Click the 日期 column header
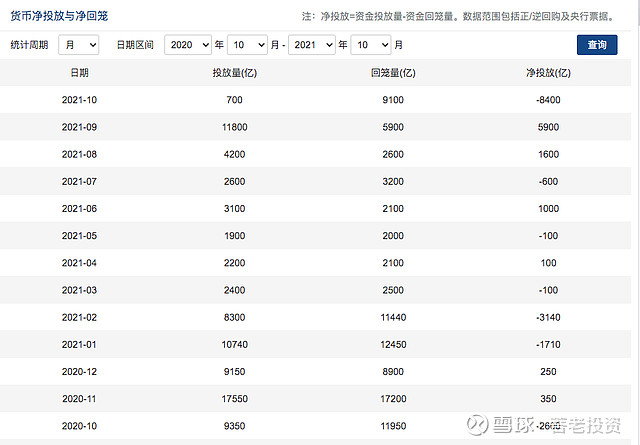This screenshot has width=640, height=445. point(79,73)
